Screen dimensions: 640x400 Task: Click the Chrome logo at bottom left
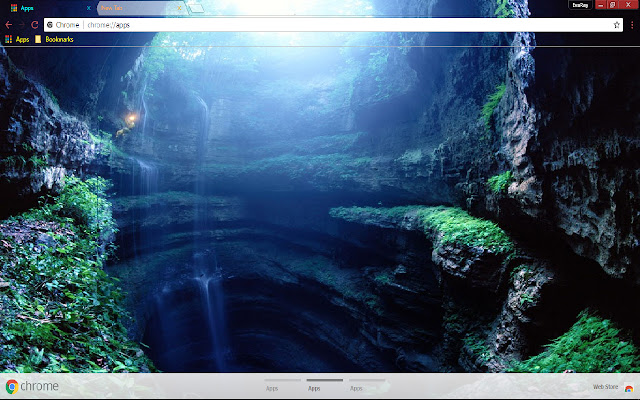click(32, 386)
